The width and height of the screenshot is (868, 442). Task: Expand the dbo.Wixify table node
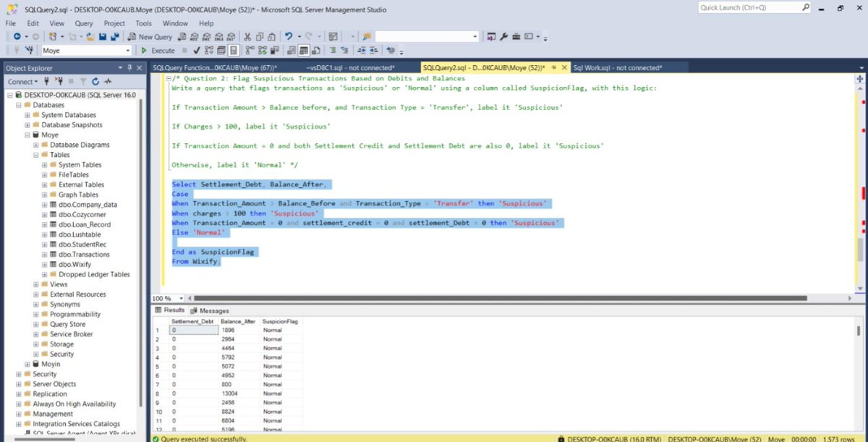44,265
